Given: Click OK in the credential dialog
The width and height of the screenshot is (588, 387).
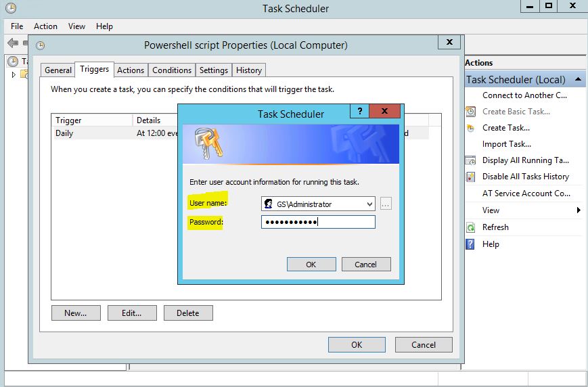Looking at the screenshot, I should coord(311,265).
